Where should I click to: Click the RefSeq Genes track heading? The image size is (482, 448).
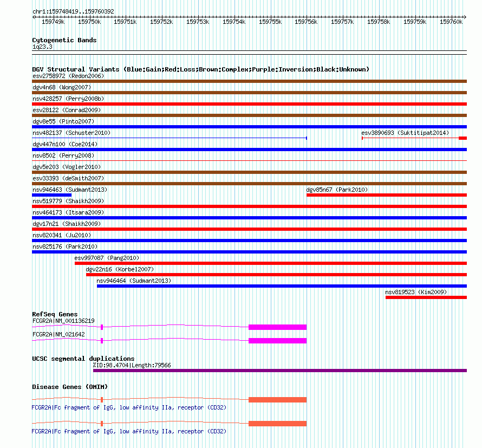55,314
